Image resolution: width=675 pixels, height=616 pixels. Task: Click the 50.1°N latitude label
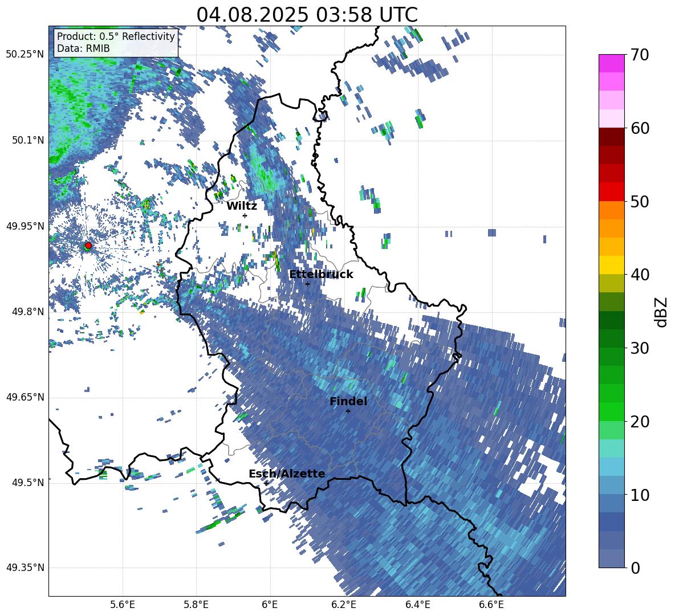click(x=28, y=140)
